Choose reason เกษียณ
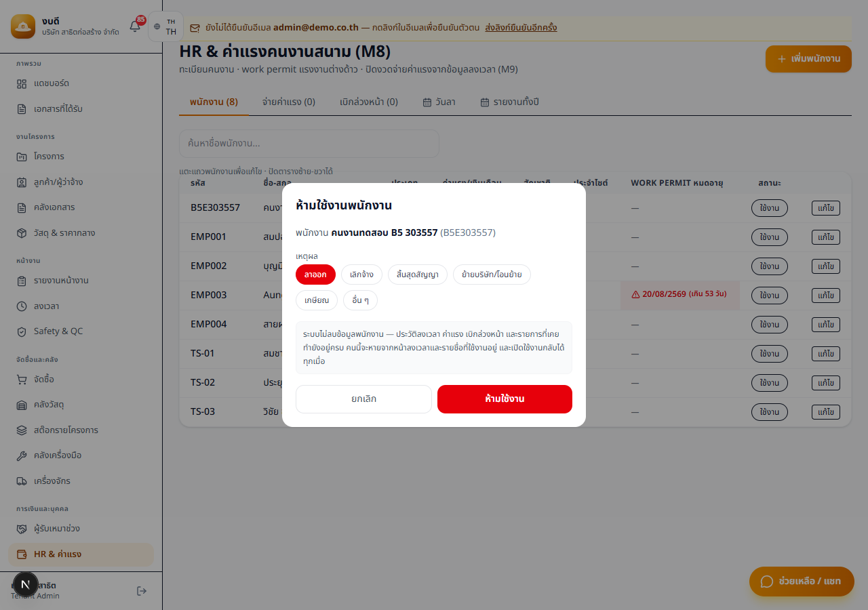This screenshot has width=868, height=610. point(317,300)
